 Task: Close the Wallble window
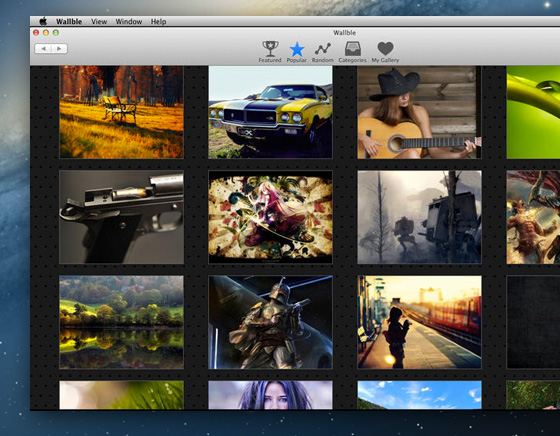36,32
